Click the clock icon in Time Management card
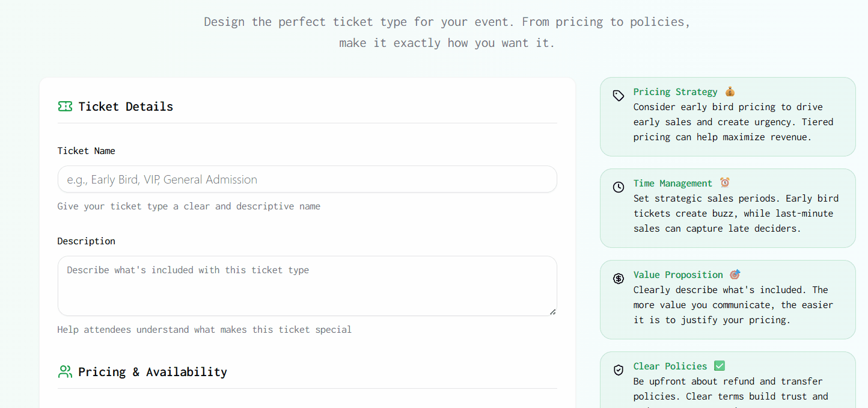 point(619,187)
